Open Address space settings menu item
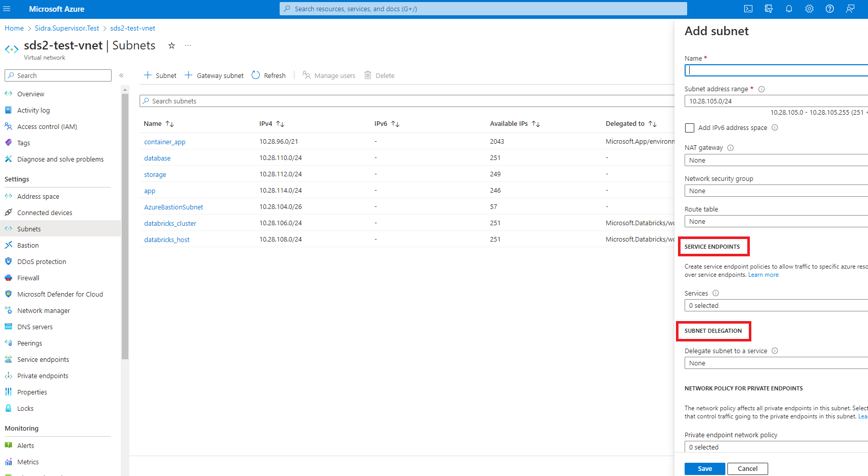This screenshot has width=868, height=476. tap(38, 196)
